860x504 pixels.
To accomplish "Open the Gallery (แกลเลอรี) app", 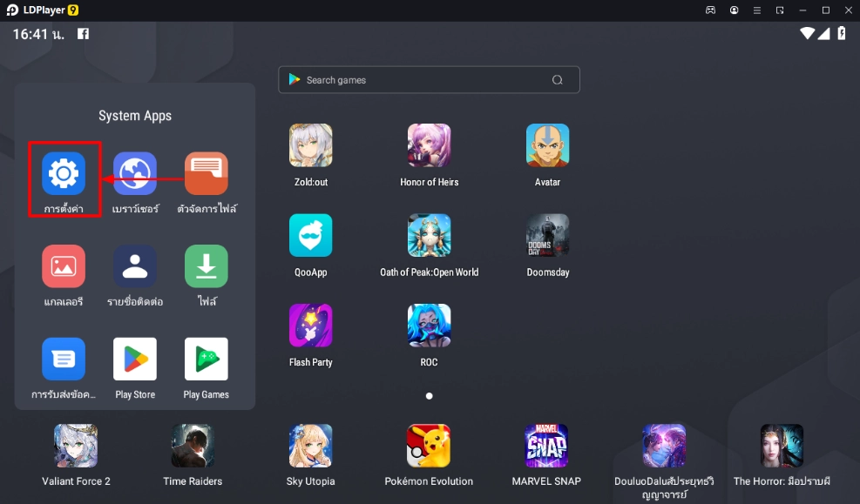I will coord(64,266).
